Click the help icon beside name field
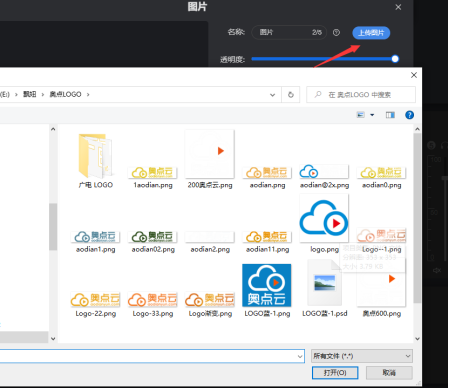The height and width of the screenshot is (389, 449). click(x=336, y=33)
